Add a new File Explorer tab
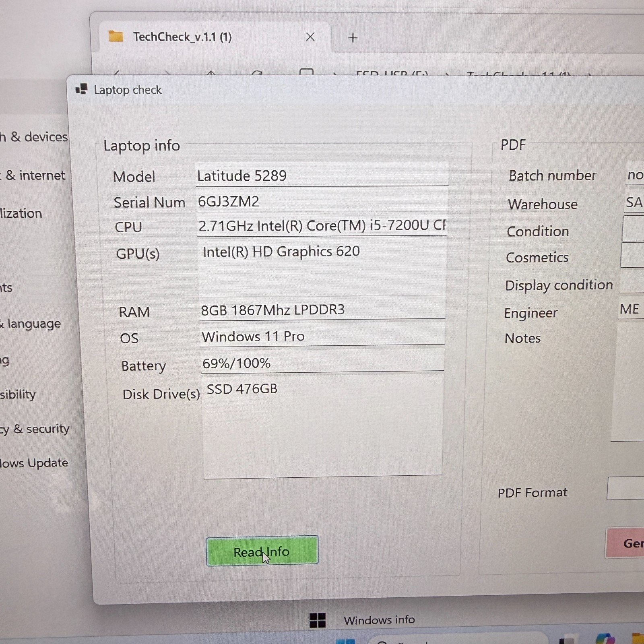Screen dimensions: 644x644 coord(353,38)
